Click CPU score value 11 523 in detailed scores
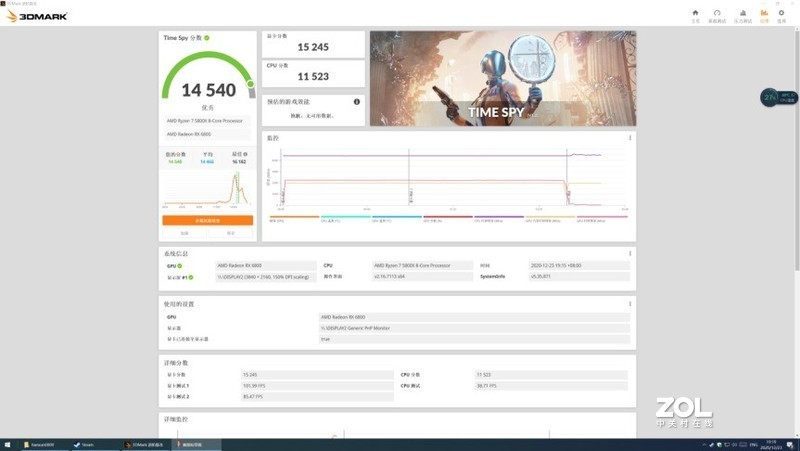Viewport: 800px width, 451px height. point(551,375)
